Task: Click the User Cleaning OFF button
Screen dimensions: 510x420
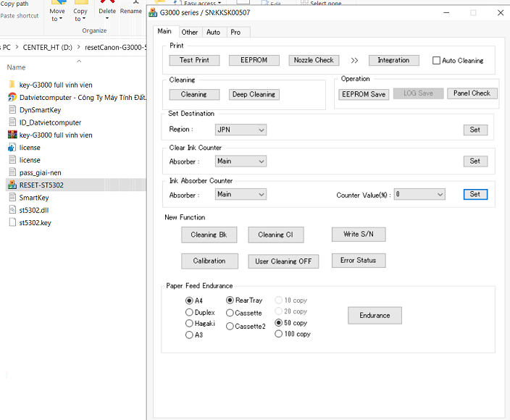Action: pyautogui.click(x=283, y=261)
